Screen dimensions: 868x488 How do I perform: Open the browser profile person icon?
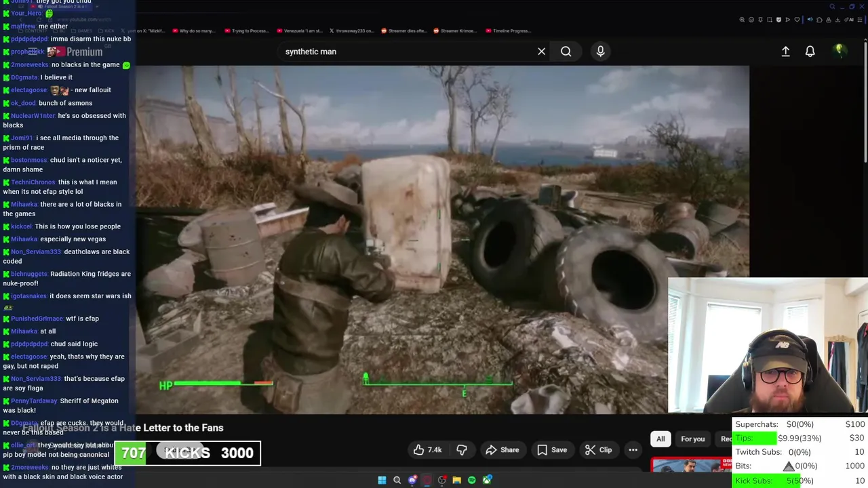829,20
